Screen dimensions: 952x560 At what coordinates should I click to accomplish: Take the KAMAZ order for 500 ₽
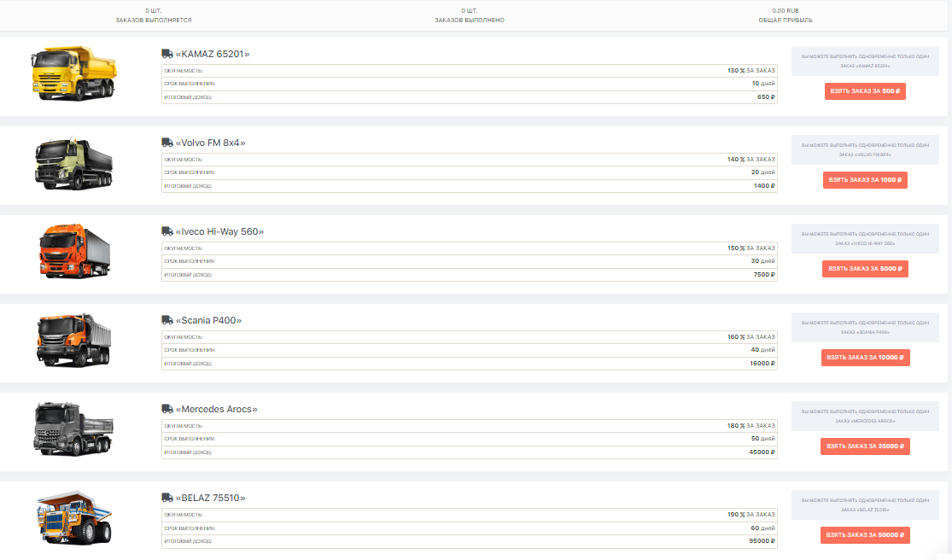(x=865, y=91)
